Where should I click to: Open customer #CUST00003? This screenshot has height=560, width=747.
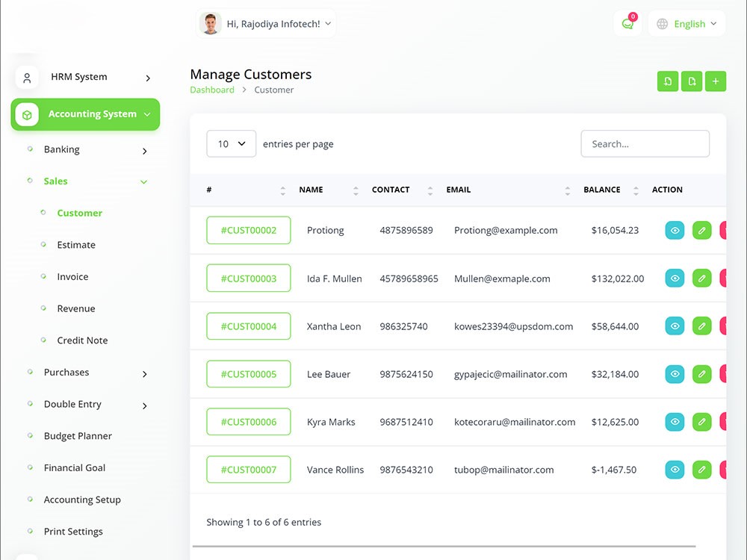(x=249, y=278)
